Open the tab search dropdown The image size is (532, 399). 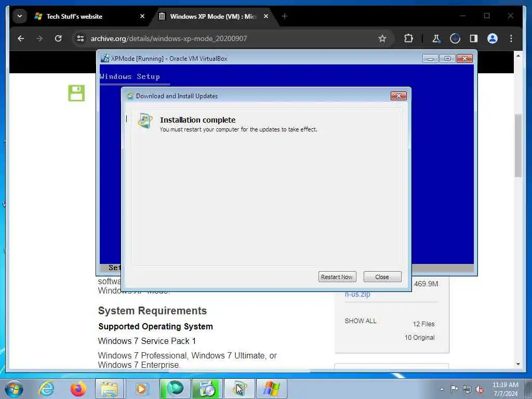click(20, 16)
